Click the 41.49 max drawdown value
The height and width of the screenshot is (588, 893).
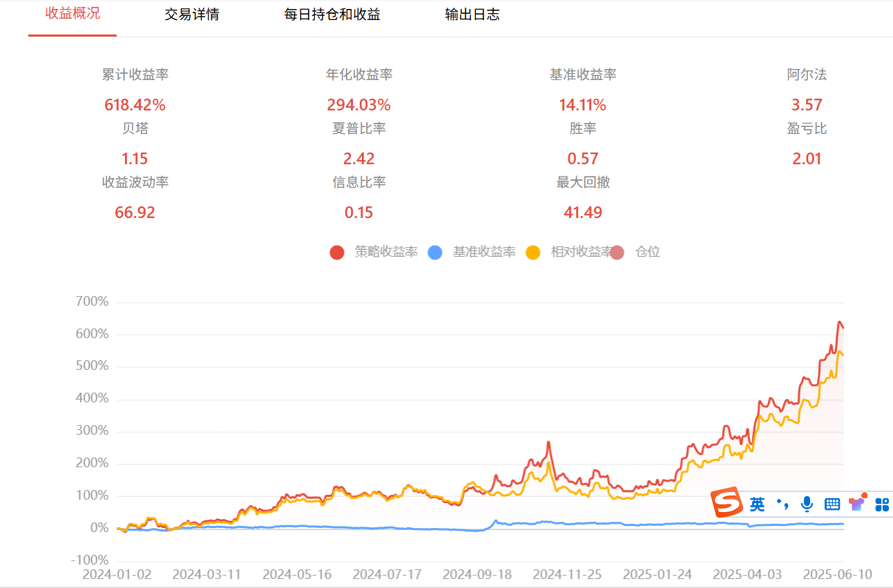(583, 213)
